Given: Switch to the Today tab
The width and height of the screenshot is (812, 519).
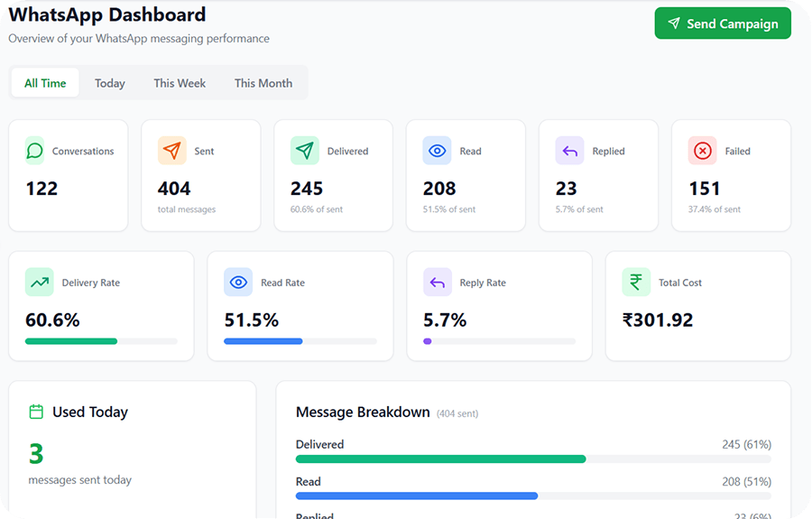Looking at the screenshot, I should click(110, 83).
